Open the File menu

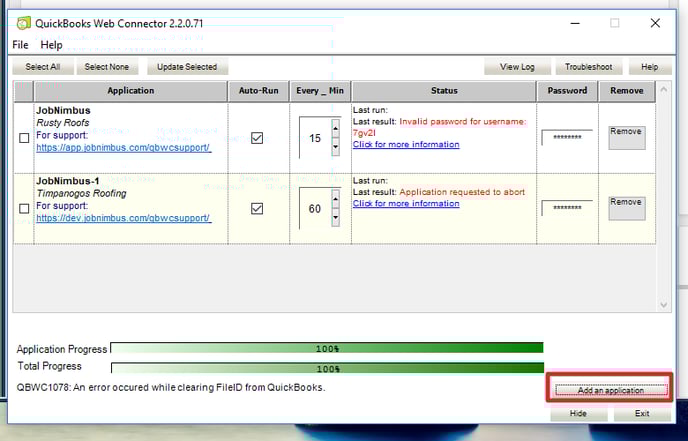(20, 45)
